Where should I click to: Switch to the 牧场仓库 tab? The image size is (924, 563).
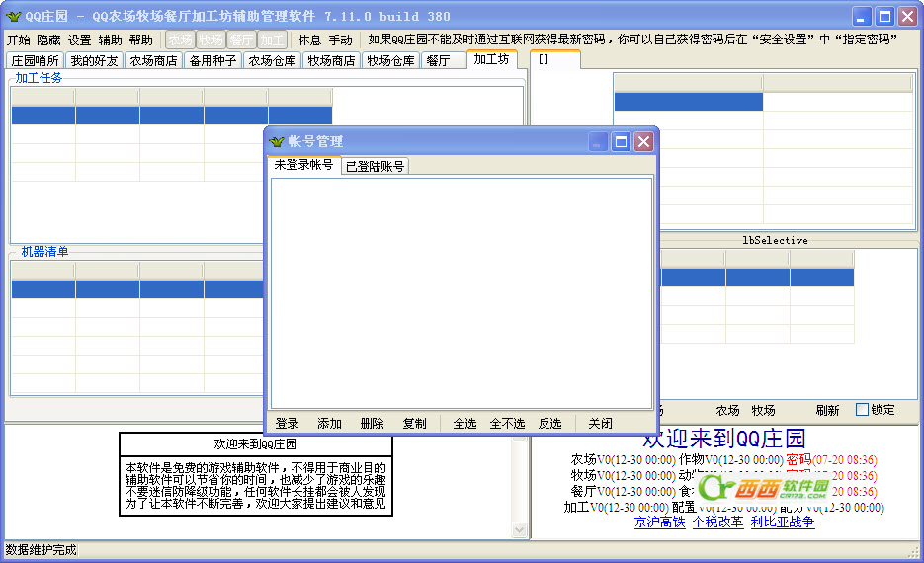click(390, 60)
